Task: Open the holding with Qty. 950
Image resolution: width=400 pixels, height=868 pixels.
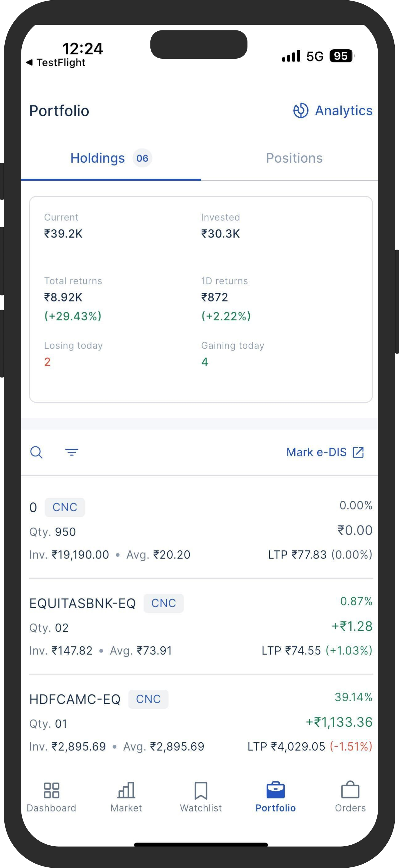Action: click(201, 530)
